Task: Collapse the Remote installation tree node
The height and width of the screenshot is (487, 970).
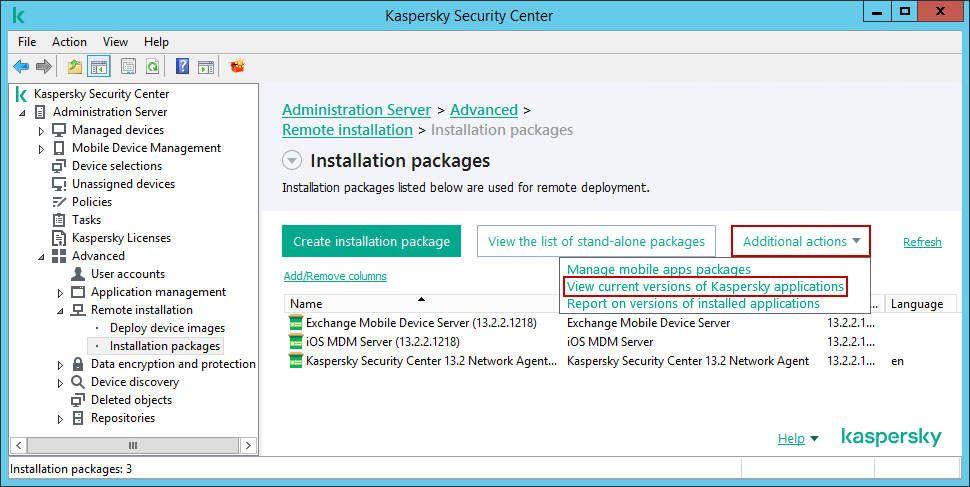Action: (x=60, y=310)
